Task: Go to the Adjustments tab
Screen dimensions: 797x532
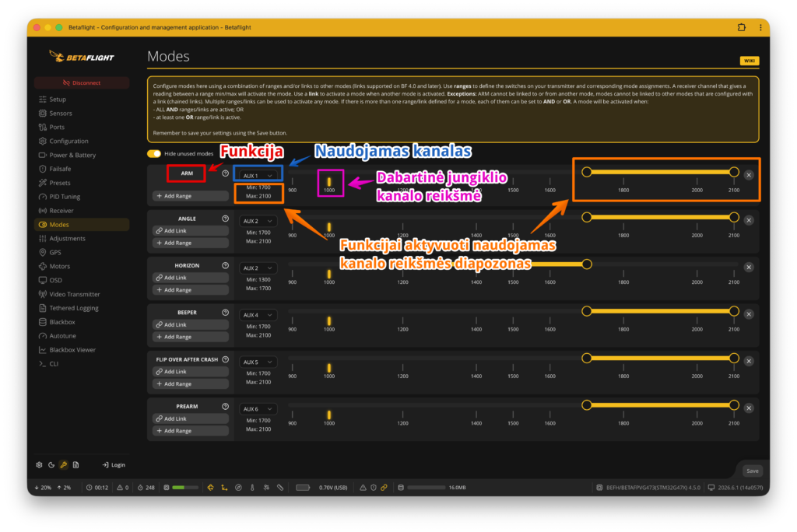Action: 81,238
